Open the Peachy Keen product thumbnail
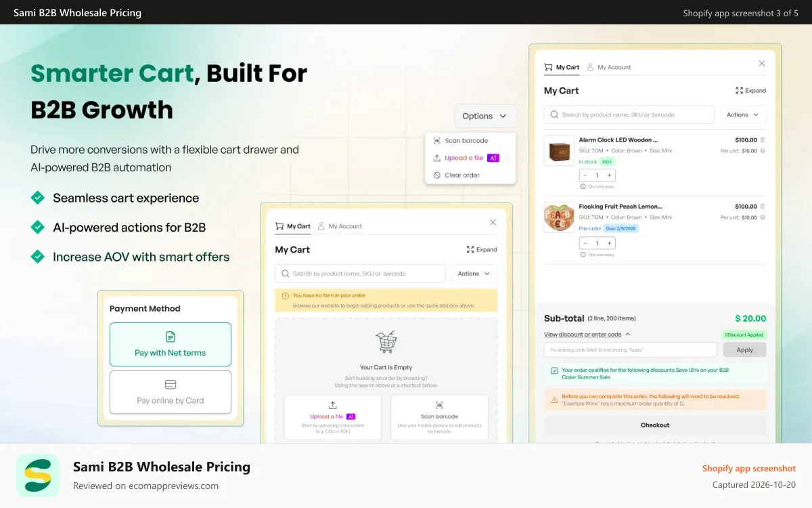 [559, 217]
